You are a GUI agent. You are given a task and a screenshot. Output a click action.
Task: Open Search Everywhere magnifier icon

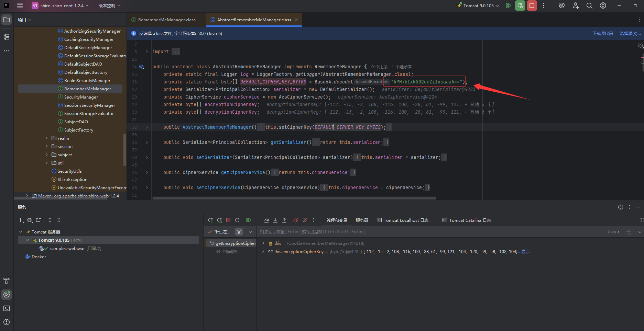(589, 5)
